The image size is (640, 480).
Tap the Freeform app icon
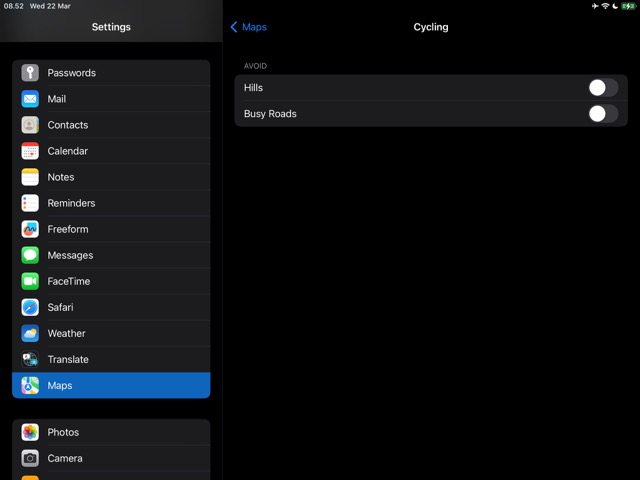point(30,229)
